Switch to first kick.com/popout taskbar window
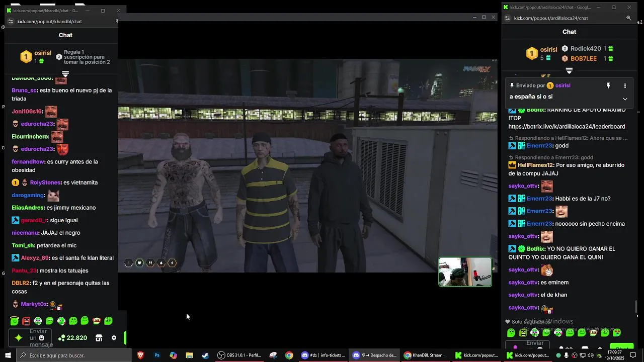The height and width of the screenshot is (362, 644). (477, 355)
